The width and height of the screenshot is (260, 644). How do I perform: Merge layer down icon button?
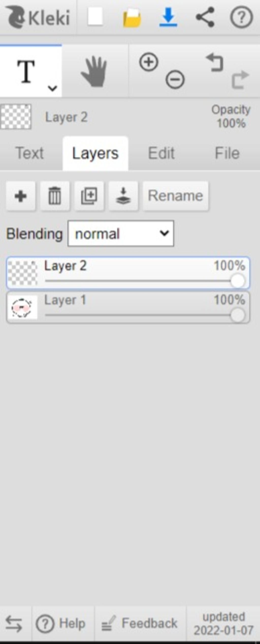[x=123, y=196]
